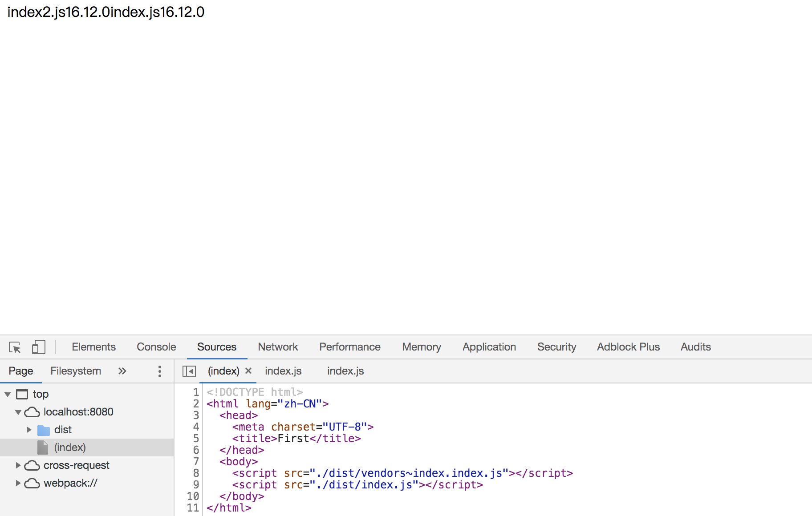This screenshot has height=516, width=812.
Task: Close the (index) editor tab
Action: [x=248, y=371]
